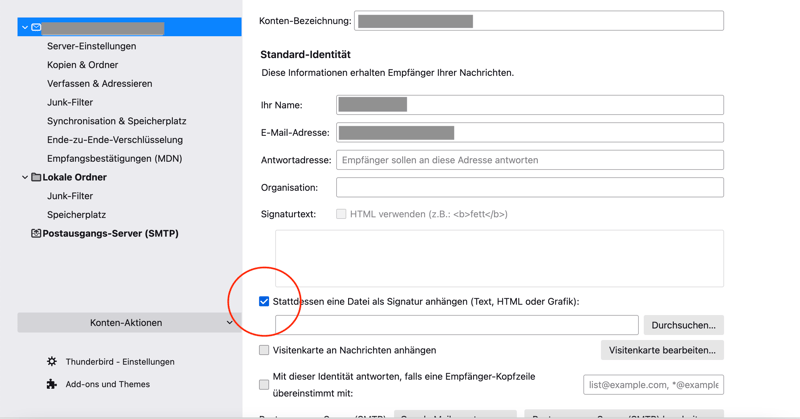
Task: Open Verfassen & Adressieren settings
Action: [x=99, y=84]
